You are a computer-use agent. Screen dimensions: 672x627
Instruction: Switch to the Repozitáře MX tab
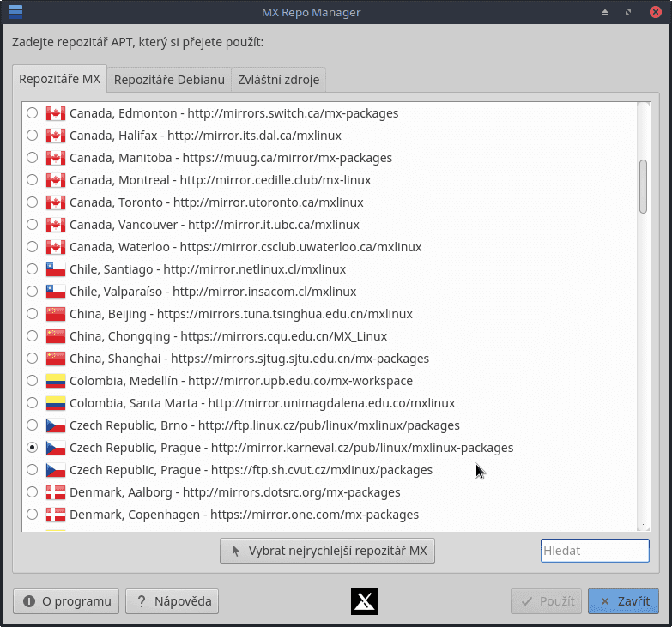coord(59,79)
